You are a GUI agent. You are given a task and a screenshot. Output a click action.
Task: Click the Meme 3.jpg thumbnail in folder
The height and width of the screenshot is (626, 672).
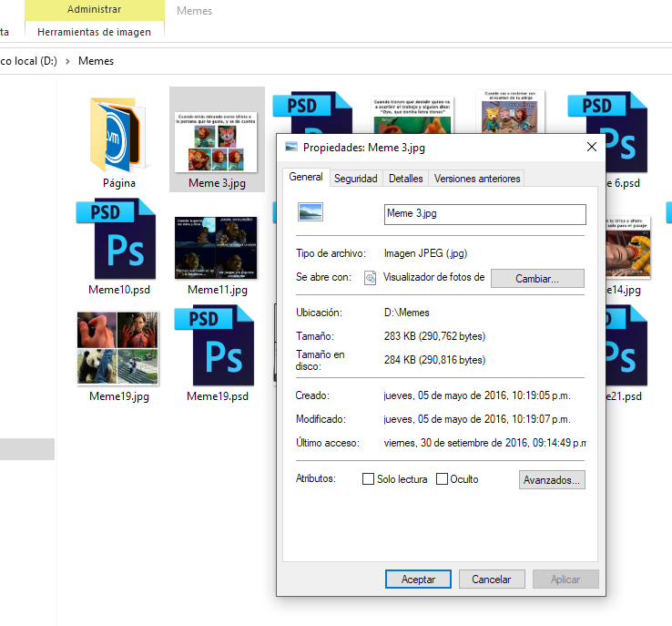click(x=217, y=141)
